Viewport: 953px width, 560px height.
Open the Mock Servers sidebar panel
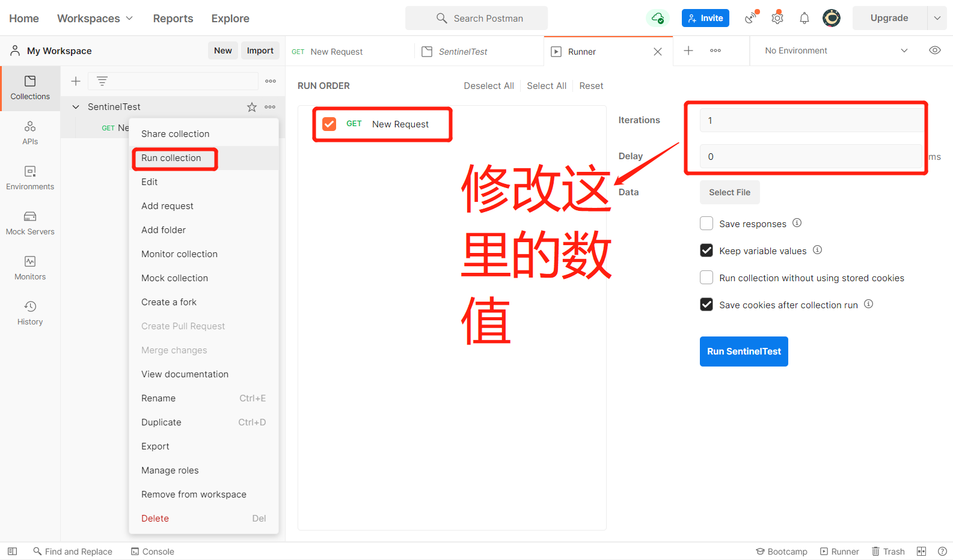(30, 224)
